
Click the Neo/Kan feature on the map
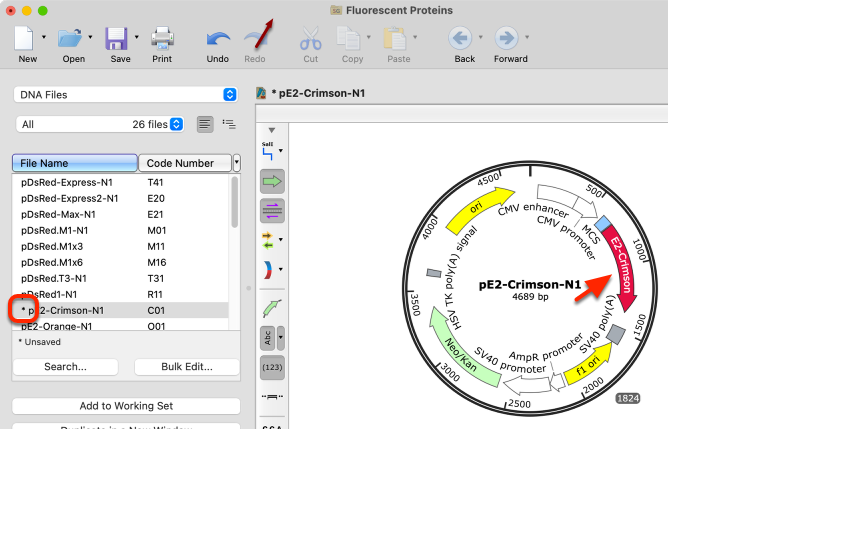click(461, 350)
